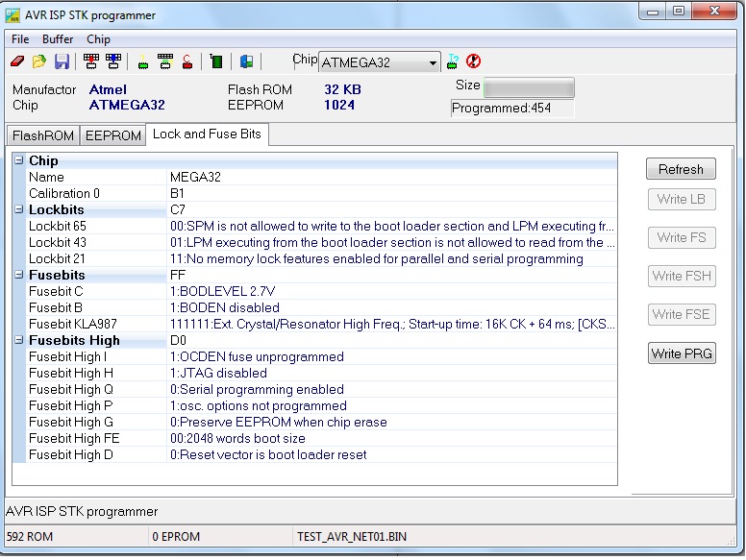Click the Write FSH button
Screen dimensions: 746x560
pyautogui.click(x=682, y=277)
